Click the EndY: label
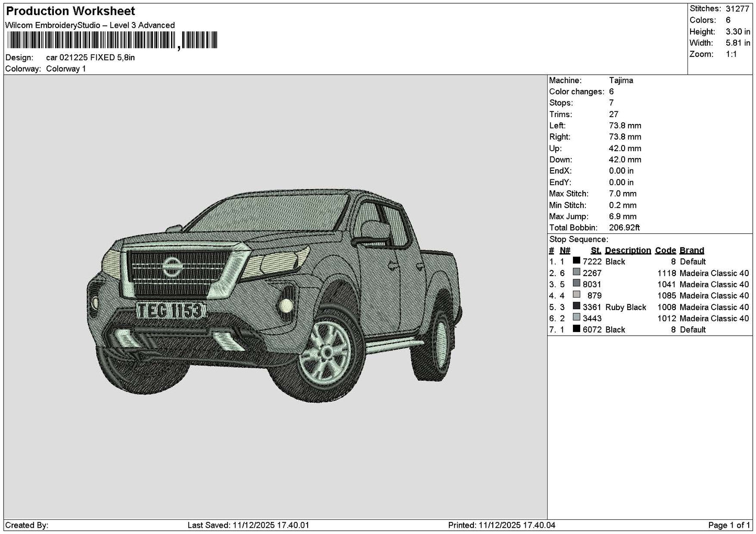The width and height of the screenshot is (756, 534). (x=560, y=183)
